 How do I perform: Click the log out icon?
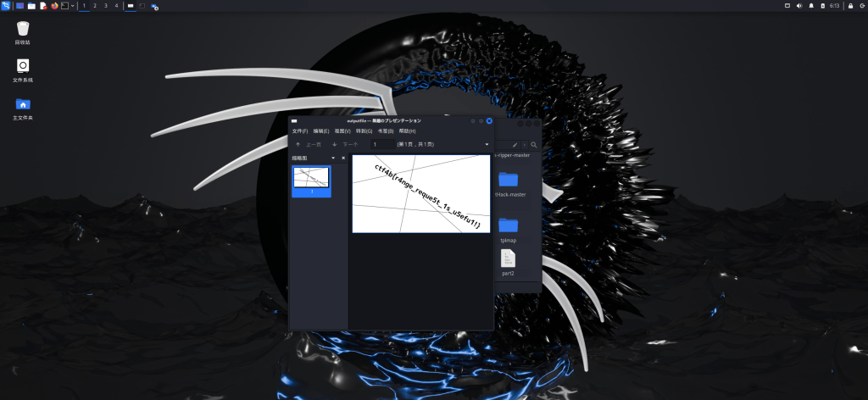(x=863, y=6)
